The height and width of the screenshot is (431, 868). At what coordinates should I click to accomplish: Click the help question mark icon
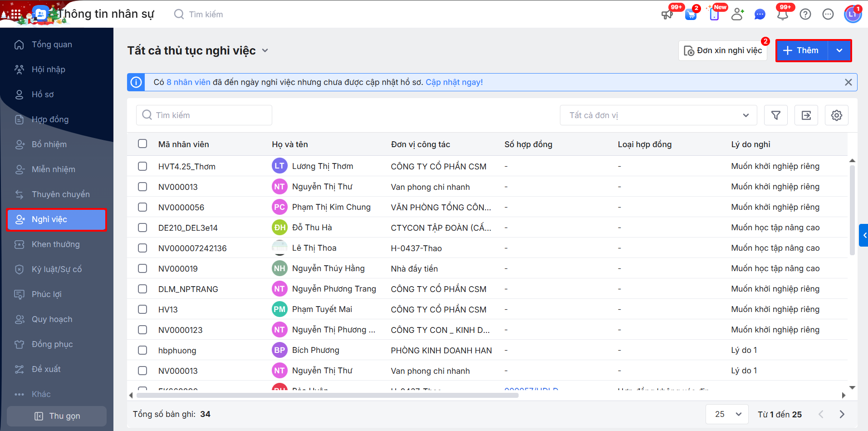click(x=805, y=15)
